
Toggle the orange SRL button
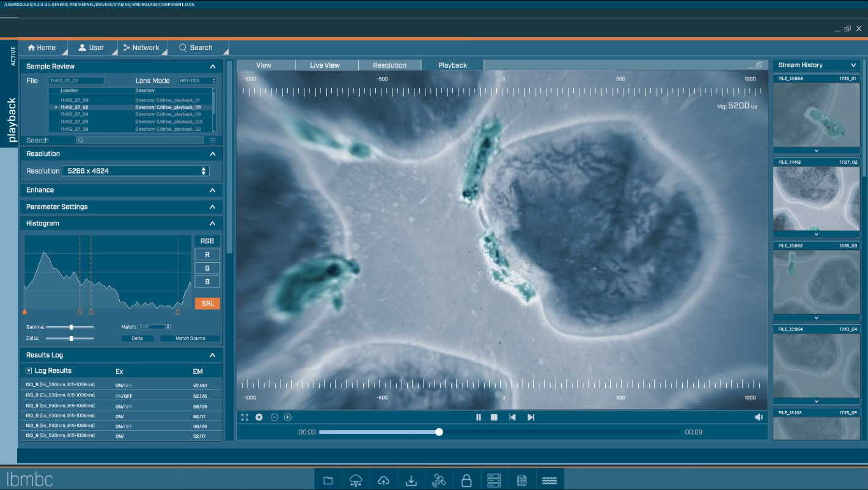(x=207, y=304)
